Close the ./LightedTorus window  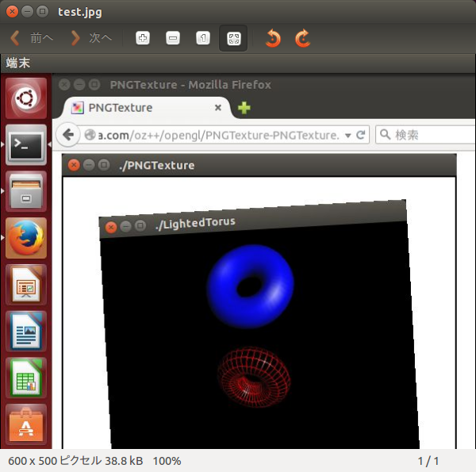tap(111, 227)
